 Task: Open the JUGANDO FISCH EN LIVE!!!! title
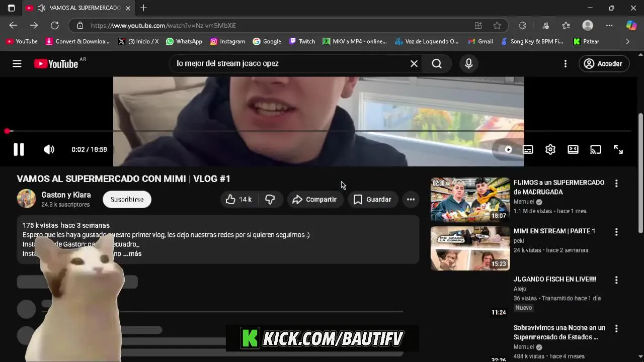(555, 279)
